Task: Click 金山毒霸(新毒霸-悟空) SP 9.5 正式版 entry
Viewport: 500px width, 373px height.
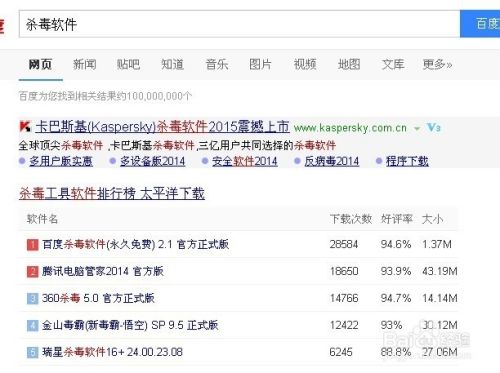Action: point(130,325)
